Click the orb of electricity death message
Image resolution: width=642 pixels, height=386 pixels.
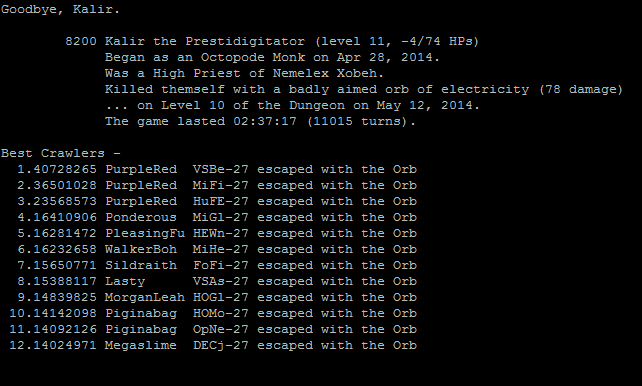point(364,89)
